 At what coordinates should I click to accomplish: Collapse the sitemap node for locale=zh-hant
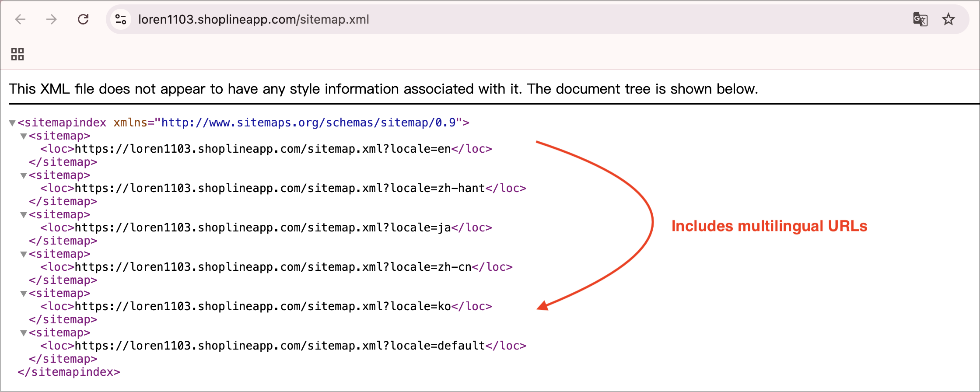pyautogui.click(x=24, y=175)
